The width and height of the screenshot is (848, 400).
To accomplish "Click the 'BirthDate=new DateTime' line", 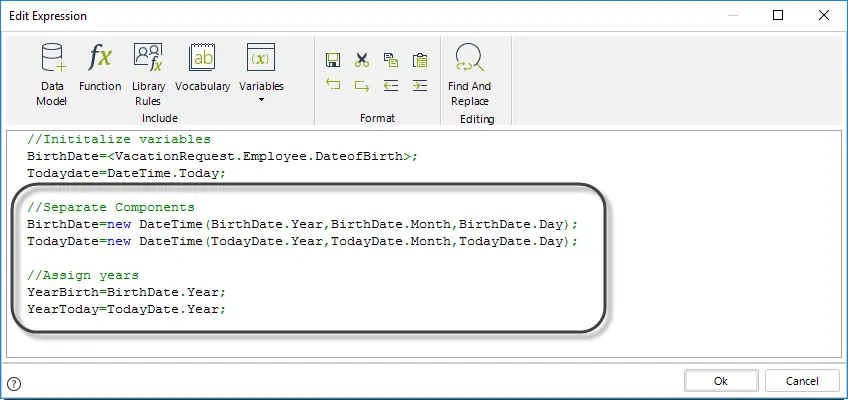I will (x=303, y=224).
